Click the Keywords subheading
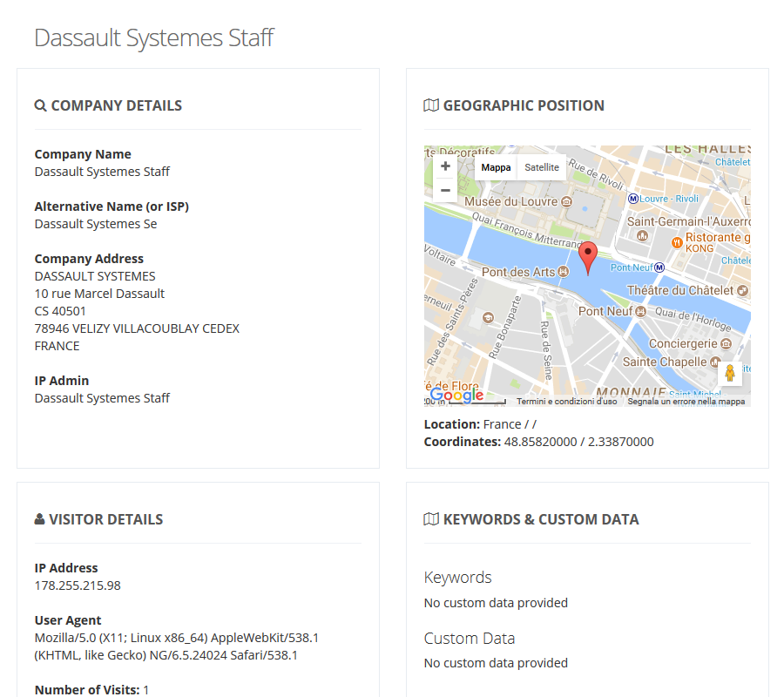The image size is (784, 697). [x=457, y=578]
